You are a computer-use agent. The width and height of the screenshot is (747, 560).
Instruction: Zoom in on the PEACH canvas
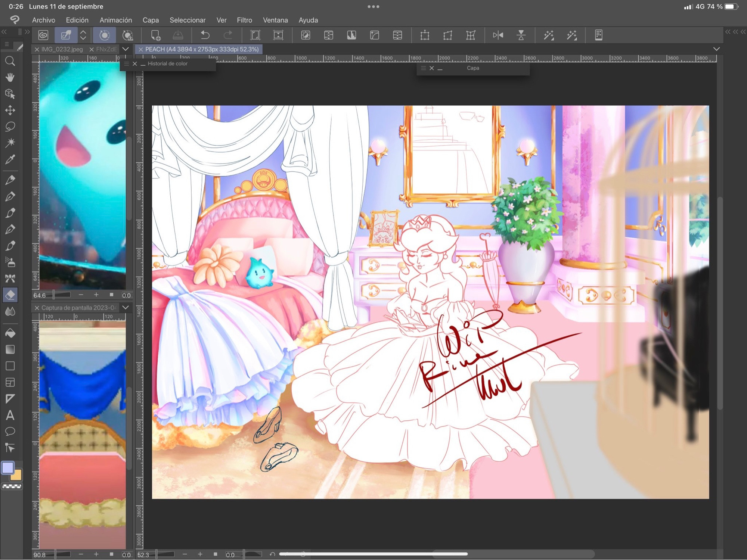200,554
